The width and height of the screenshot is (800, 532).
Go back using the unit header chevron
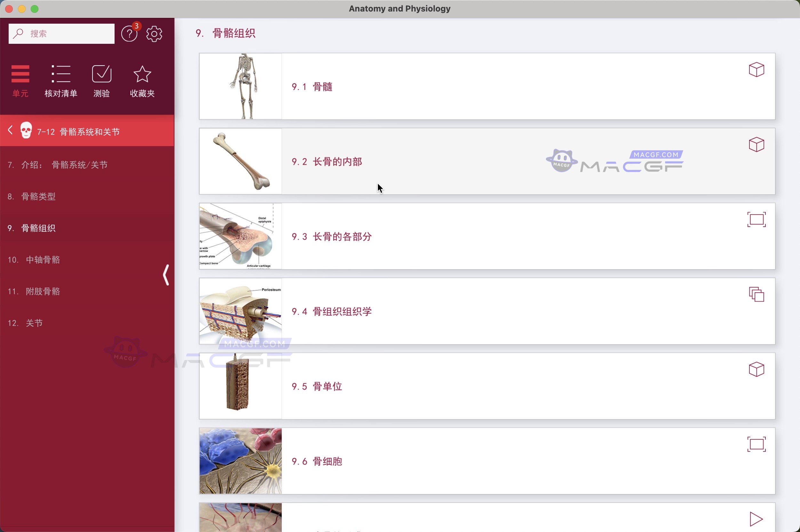[10, 130]
